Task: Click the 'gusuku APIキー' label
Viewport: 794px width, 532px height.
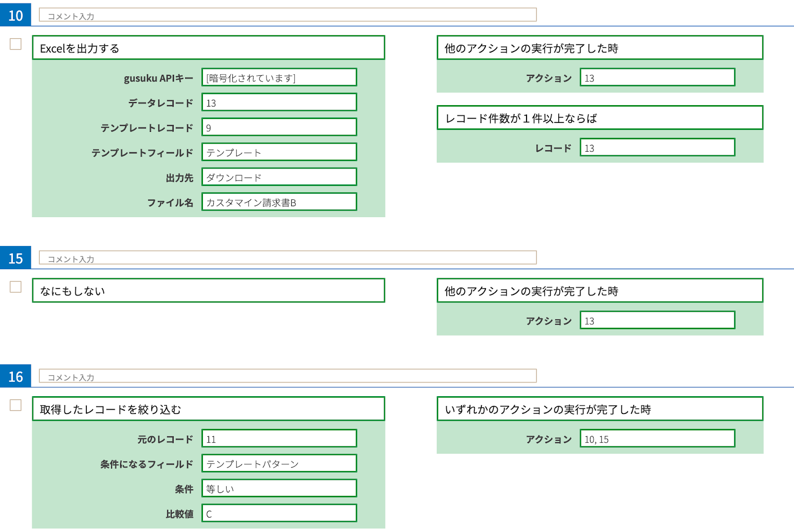Action: click(158, 78)
